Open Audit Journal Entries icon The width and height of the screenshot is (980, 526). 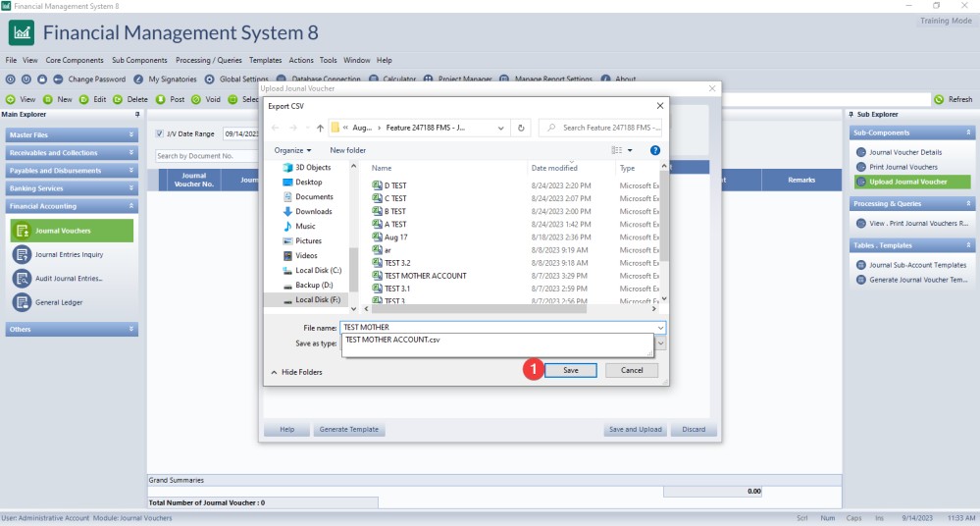pyautogui.click(x=22, y=278)
